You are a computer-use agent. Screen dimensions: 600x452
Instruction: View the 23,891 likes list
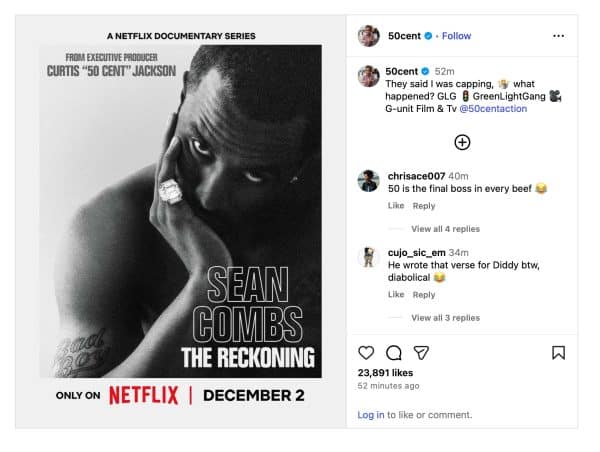click(385, 372)
